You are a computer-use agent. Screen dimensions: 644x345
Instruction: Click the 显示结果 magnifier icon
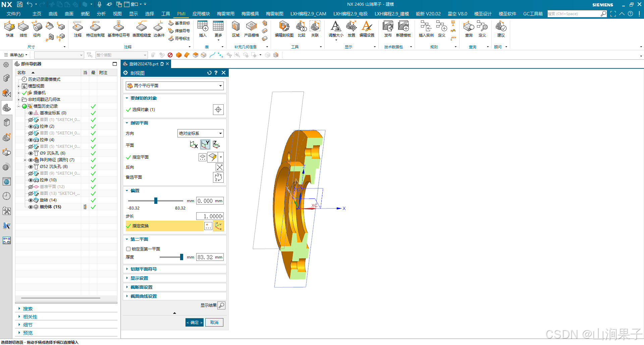[221, 305]
